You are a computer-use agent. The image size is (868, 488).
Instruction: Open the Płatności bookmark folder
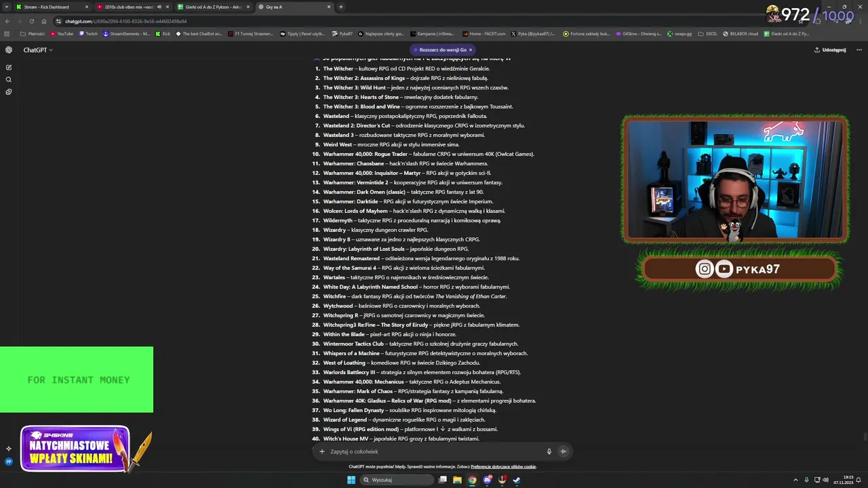point(33,33)
